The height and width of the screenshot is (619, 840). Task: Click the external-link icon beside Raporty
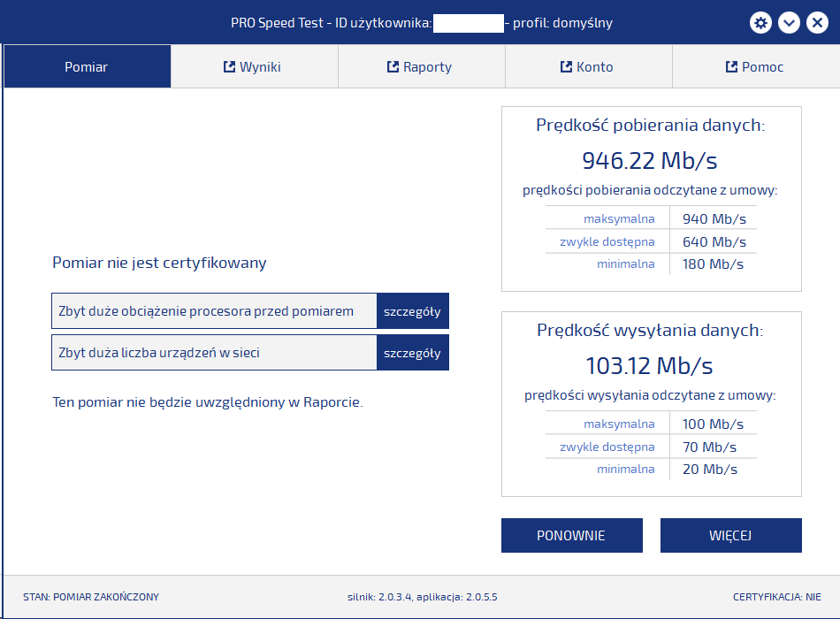pos(393,67)
